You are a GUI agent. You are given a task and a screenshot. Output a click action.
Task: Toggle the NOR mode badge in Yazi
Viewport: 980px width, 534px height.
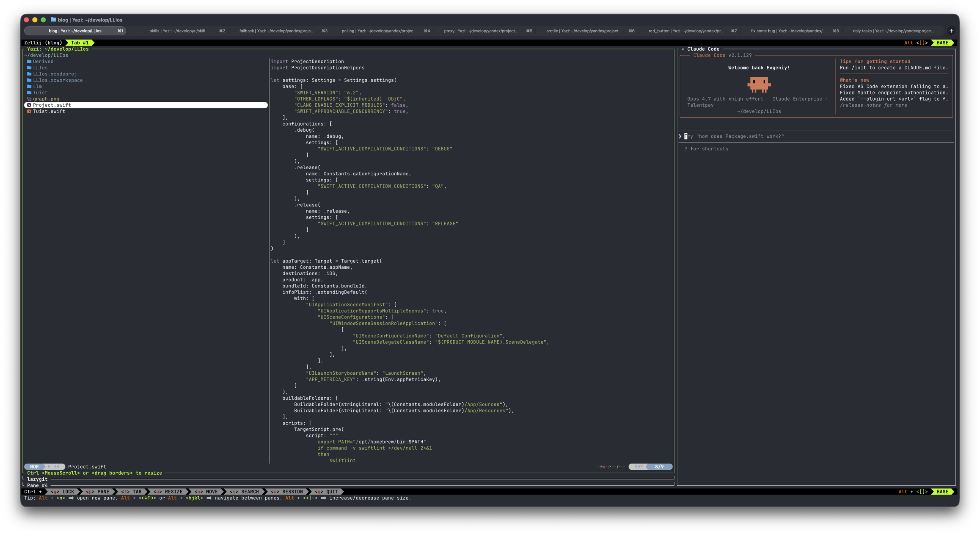coord(34,467)
